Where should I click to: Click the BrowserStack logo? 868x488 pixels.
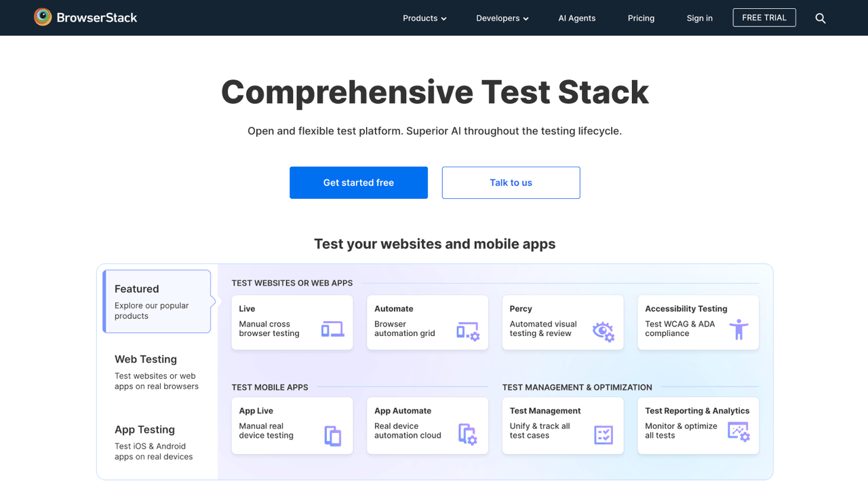(85, 17)
